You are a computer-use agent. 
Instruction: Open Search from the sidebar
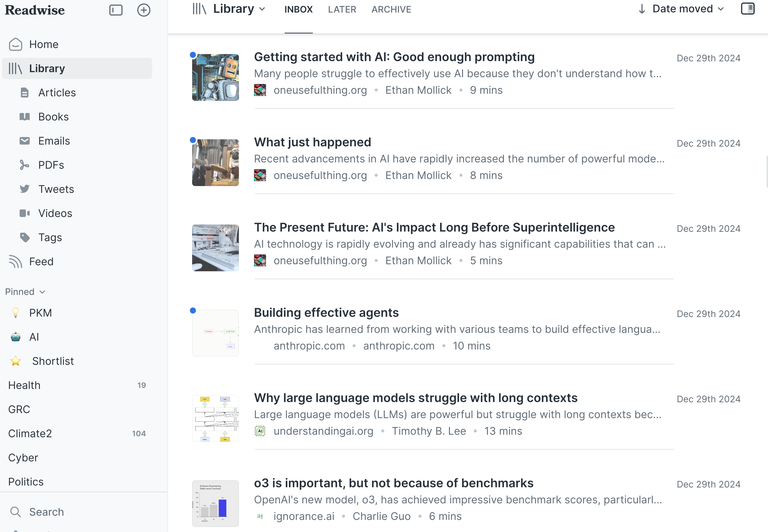pyautogui.click(x=46, y=511)
